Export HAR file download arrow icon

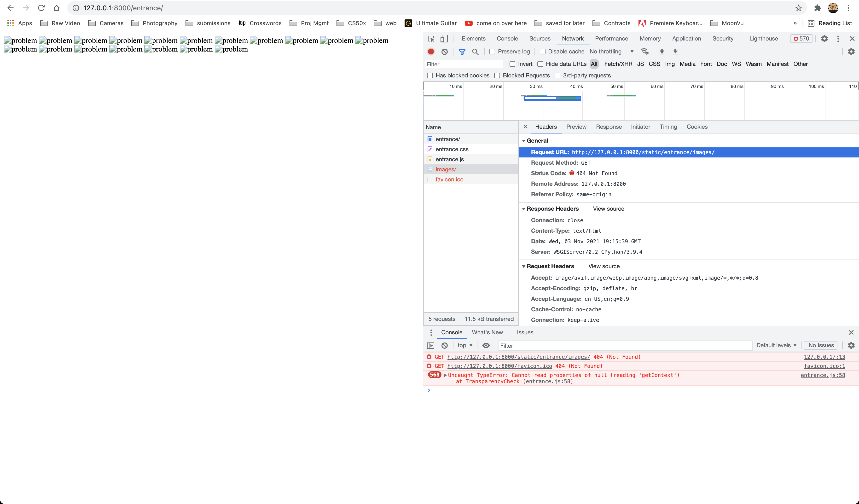pyautogui.click(x=675, y=52)
